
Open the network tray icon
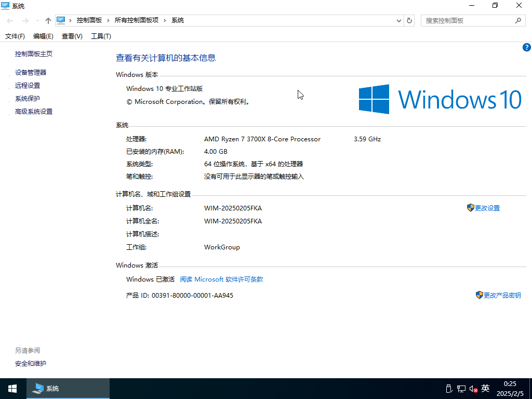(x=461, y=389)
